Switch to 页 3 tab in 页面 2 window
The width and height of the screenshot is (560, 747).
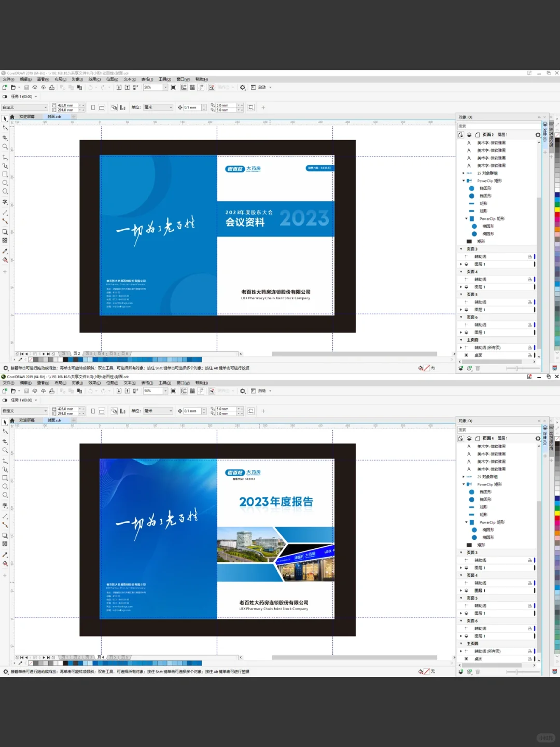pos(89,353)
